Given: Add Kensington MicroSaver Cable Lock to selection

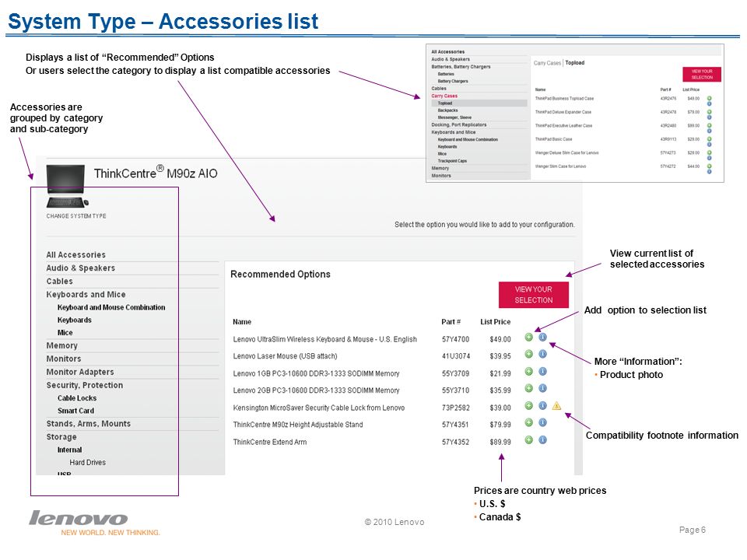Looking at the screenshot, I should tap(528, 406).
